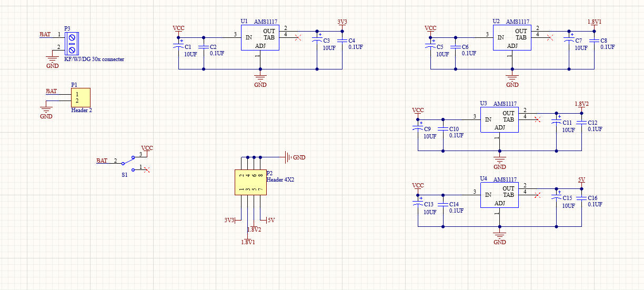644x290 pixels.
Task: Click the C12 capacitor designator text
Action: [592, 123]
